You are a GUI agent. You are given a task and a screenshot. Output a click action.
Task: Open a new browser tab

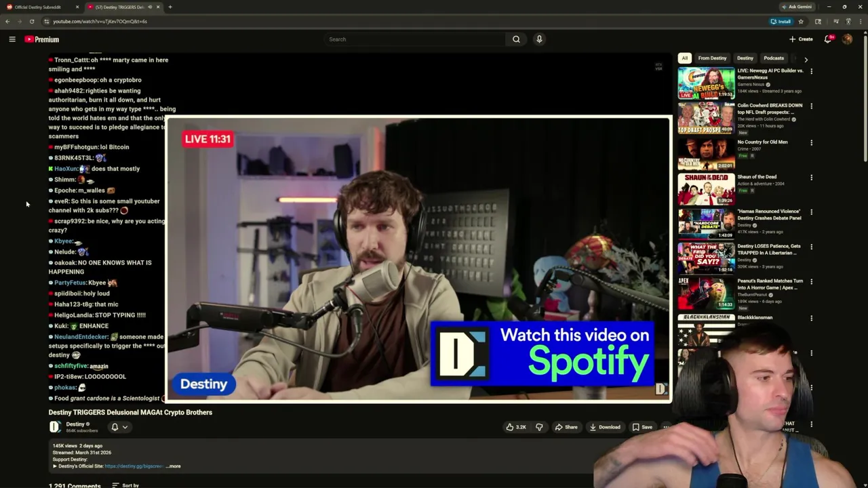coord(170,7)
